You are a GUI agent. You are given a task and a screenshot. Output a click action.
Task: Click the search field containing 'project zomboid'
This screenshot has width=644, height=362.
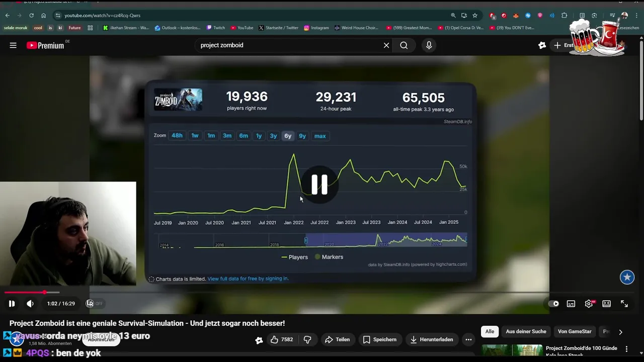tap(289, 45)
